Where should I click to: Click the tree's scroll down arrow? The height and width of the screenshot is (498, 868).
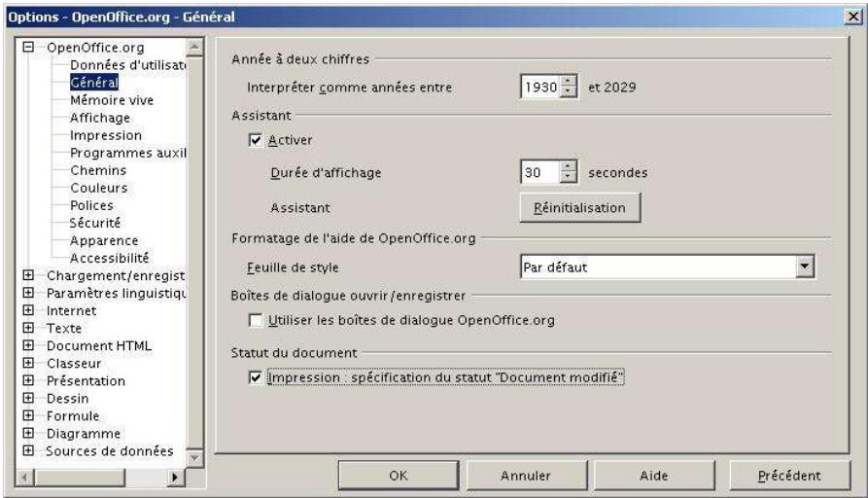194,458
